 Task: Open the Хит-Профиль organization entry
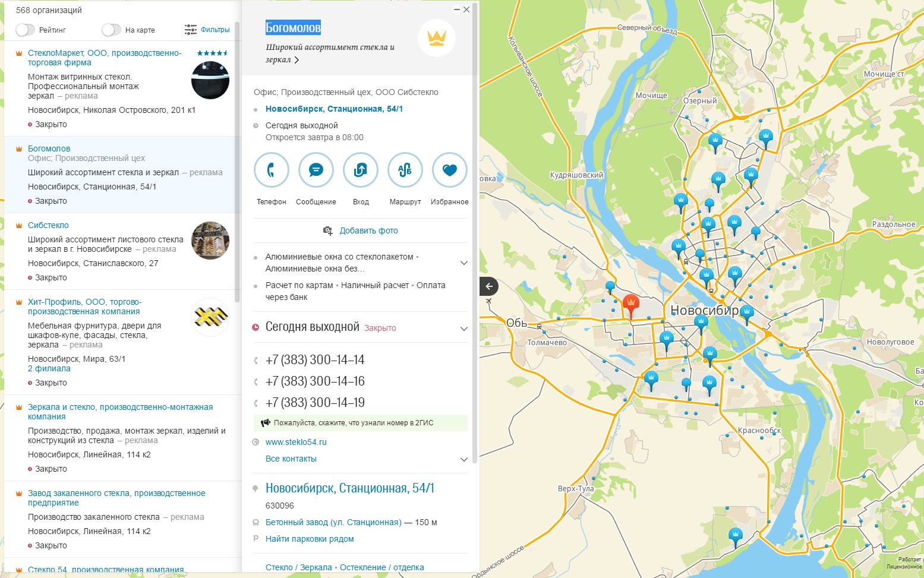[84, 306]
